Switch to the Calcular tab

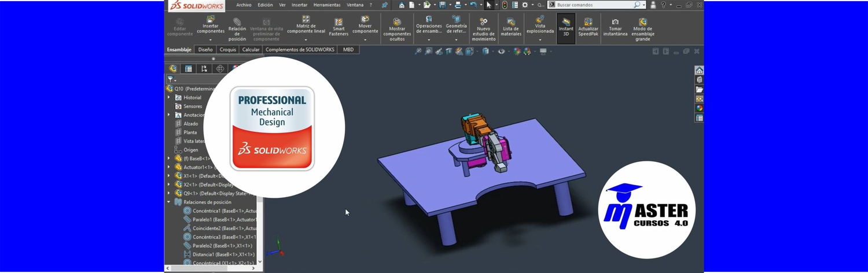coord(251,50)
